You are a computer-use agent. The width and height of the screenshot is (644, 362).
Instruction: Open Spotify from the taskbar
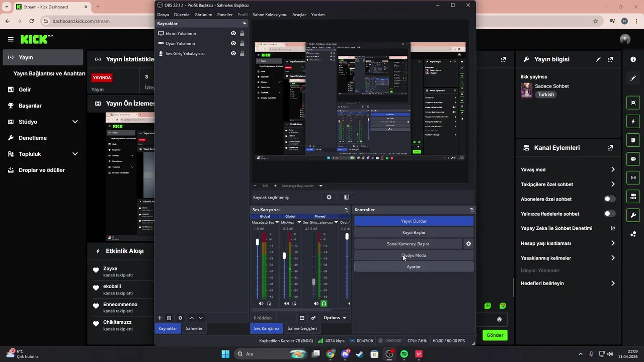pyautogui.click(x=404, y=354)
